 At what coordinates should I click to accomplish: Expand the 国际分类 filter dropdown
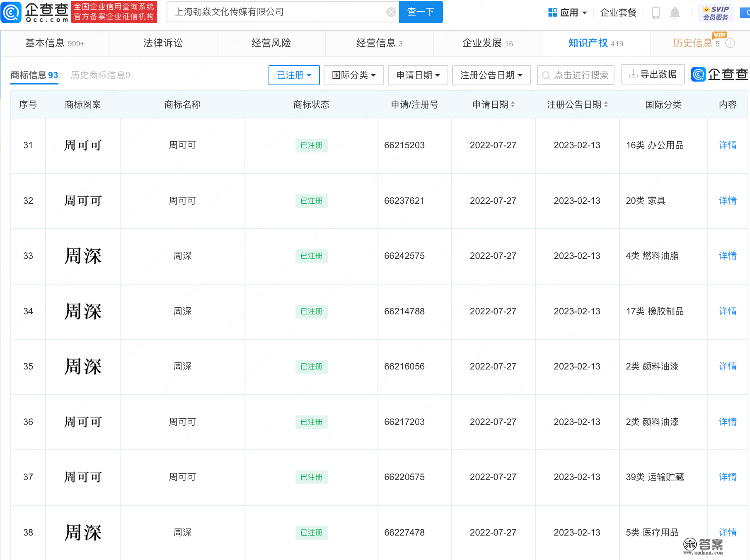(353, 75)
